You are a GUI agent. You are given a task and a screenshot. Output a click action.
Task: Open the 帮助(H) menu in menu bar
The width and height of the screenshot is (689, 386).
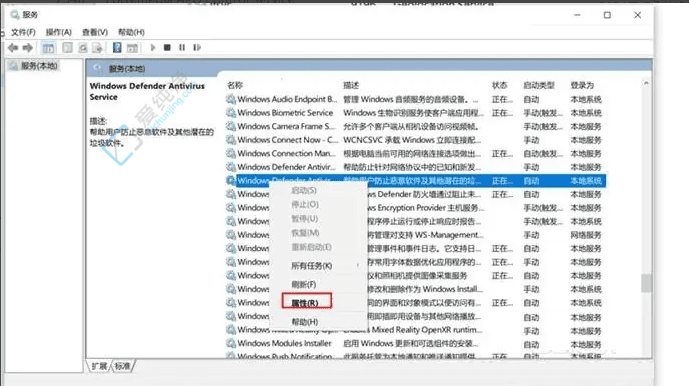click(x=131, y=32)
